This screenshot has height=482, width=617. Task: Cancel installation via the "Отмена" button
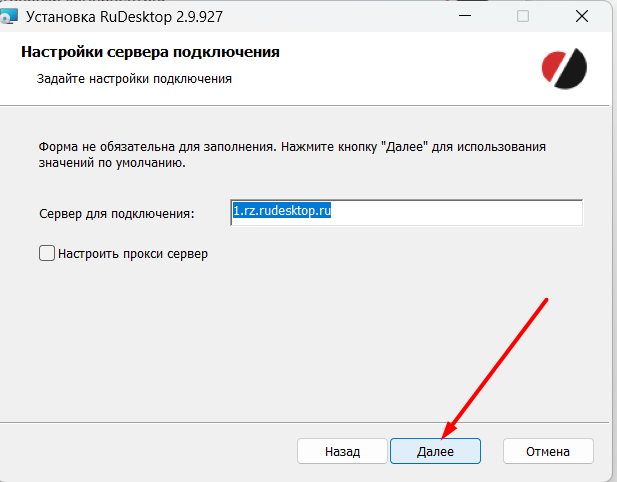548,452
